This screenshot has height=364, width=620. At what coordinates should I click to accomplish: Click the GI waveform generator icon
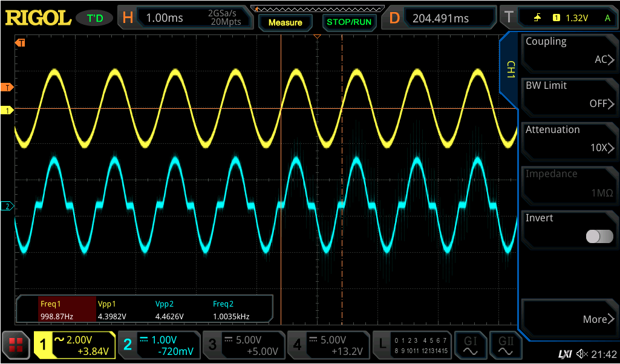[471, 345]
